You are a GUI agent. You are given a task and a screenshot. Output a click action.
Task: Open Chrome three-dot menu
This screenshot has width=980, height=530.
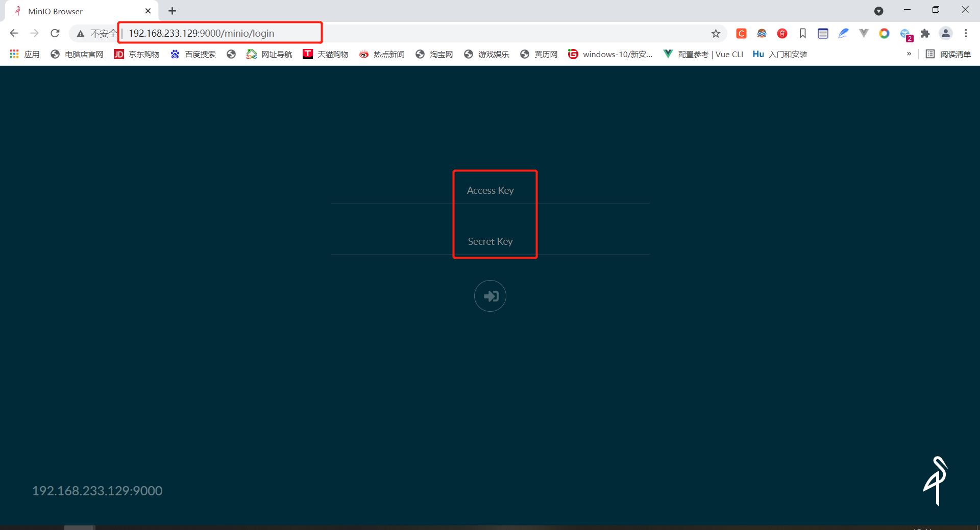(x=966, y=34)
